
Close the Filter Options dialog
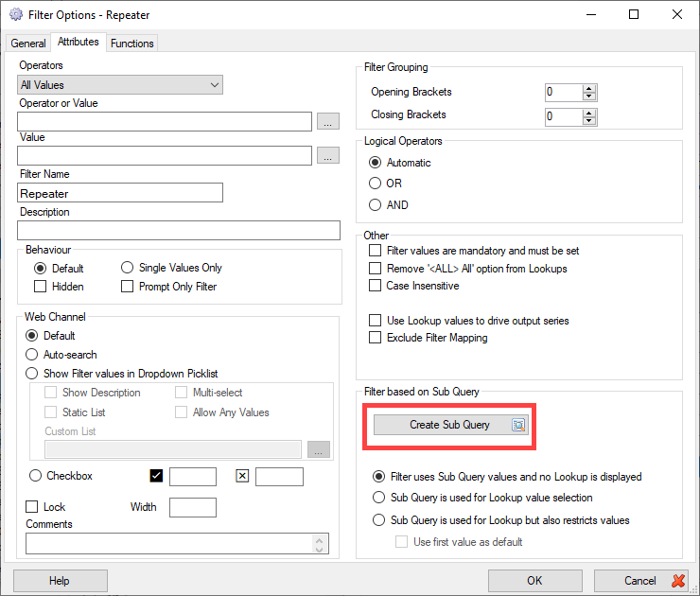pyautogui.click(x=677, y=14)
